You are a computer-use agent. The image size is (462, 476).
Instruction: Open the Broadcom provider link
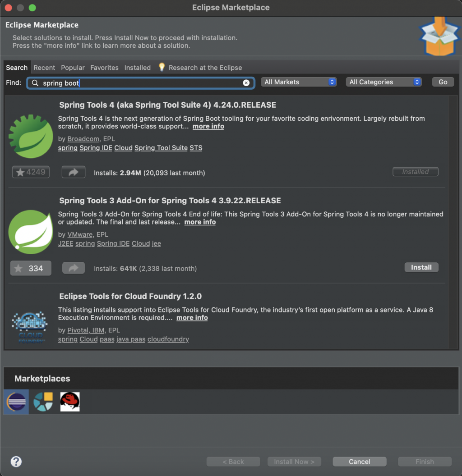pos(83,139)
